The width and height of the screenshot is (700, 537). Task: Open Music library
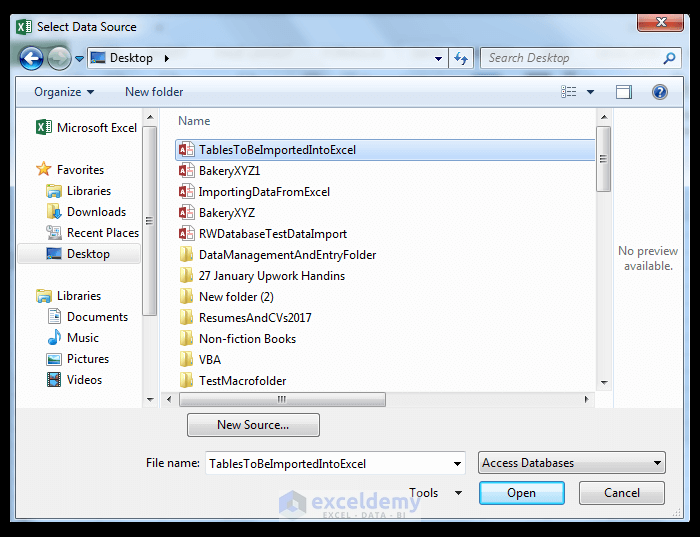click(73, 338)
